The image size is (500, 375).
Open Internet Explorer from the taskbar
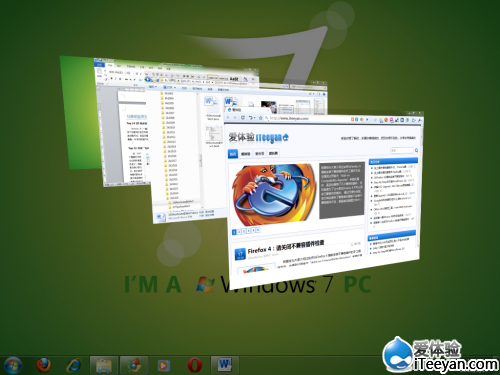74,365
